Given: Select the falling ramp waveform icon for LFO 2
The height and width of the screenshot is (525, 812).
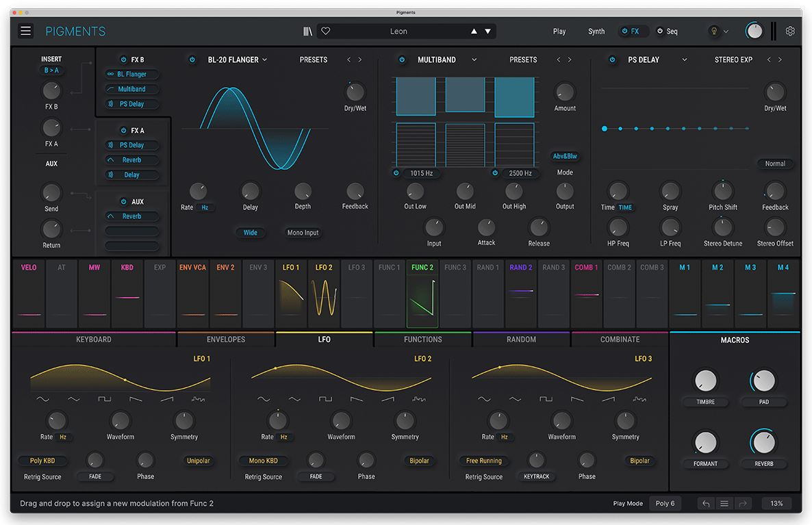Looking at the screenshot, I should tap(357, 399).
